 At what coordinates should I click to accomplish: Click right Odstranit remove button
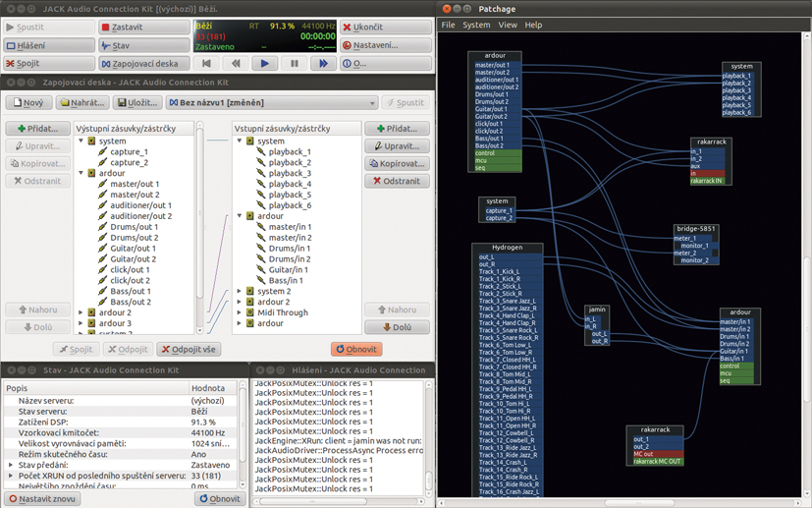[398, 181]
